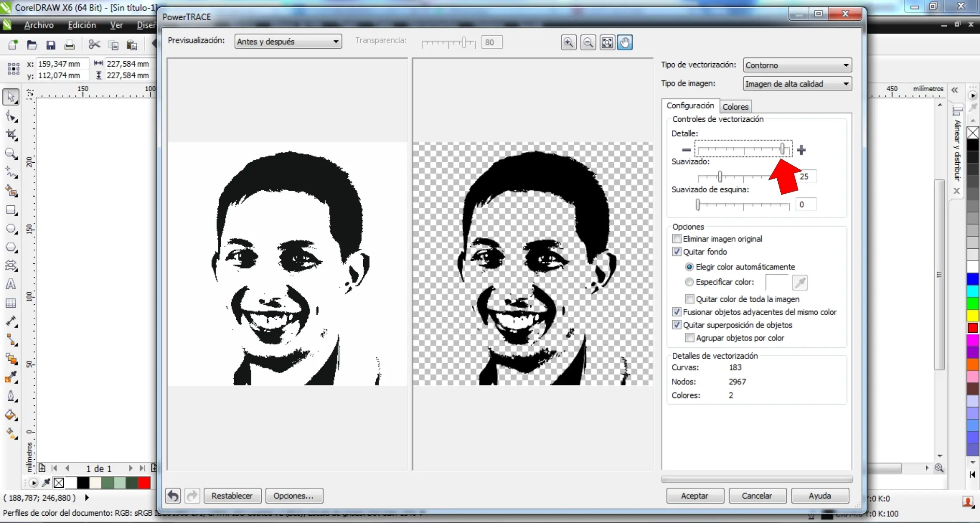Go to next page arrow in navigator
980x523 pixels.
pyautogui.click(x=130, y=468)
